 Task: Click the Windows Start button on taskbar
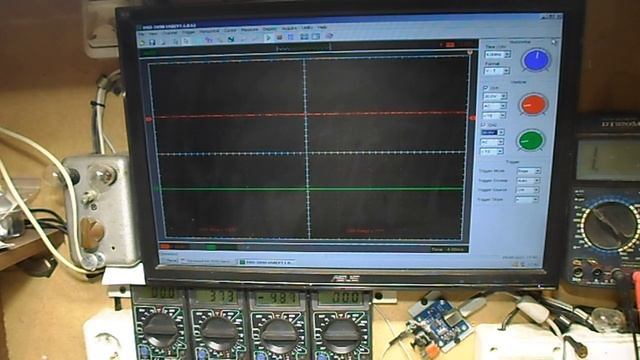(169, 260)
